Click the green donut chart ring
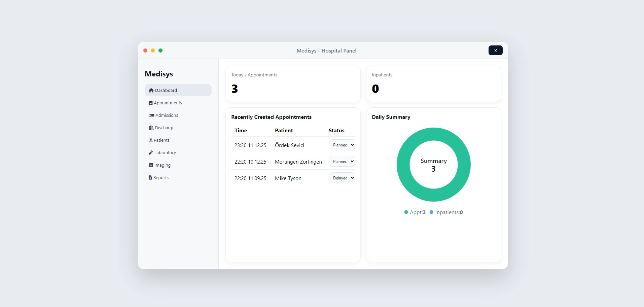The width and height of the screenshot is (644, 307). click(x=403, y=165)
